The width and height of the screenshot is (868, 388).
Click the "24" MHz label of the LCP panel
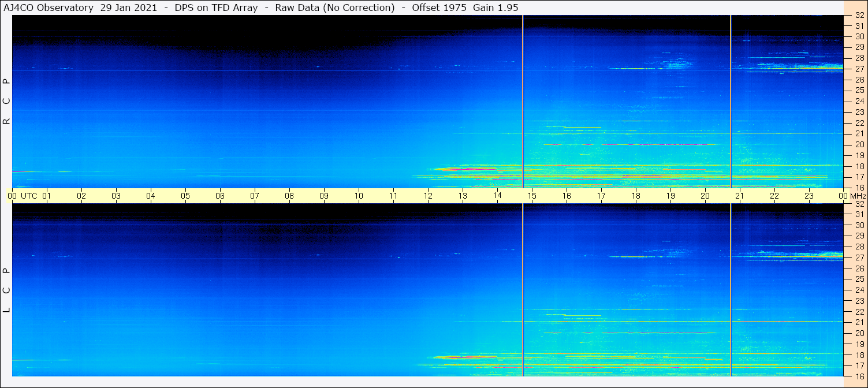[859, 290]
